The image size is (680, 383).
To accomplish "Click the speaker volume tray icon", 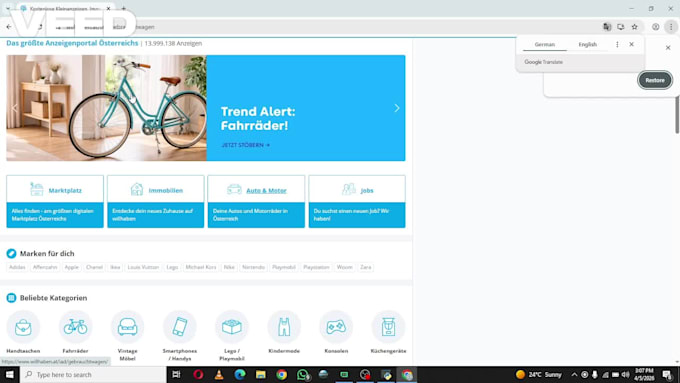I will click(x=625, y=374).
